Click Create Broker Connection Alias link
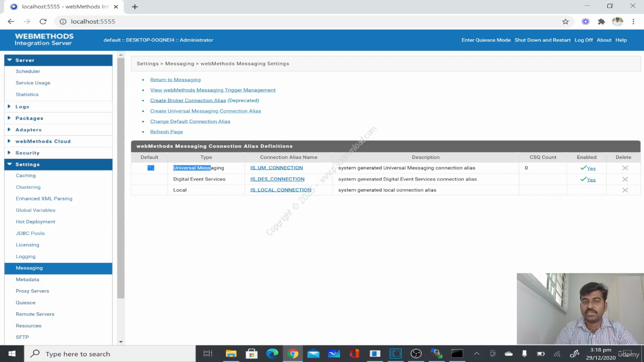The width and height of the screenshot is (644, 362). [x=188, y=101]
